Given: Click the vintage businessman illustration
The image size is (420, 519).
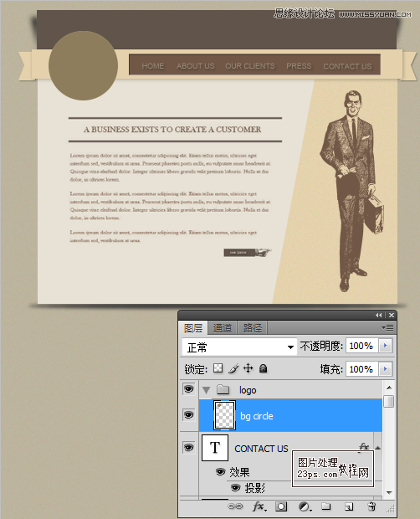Looking at the screenshot, I should tap(351, 191).
